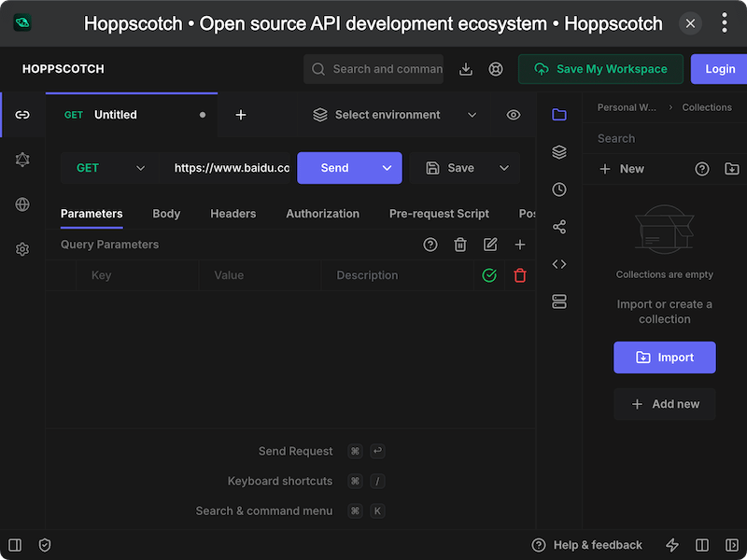The image size is (747, 560).
Task: Open the Collections folder icon panel
Action: pos(558,114)
